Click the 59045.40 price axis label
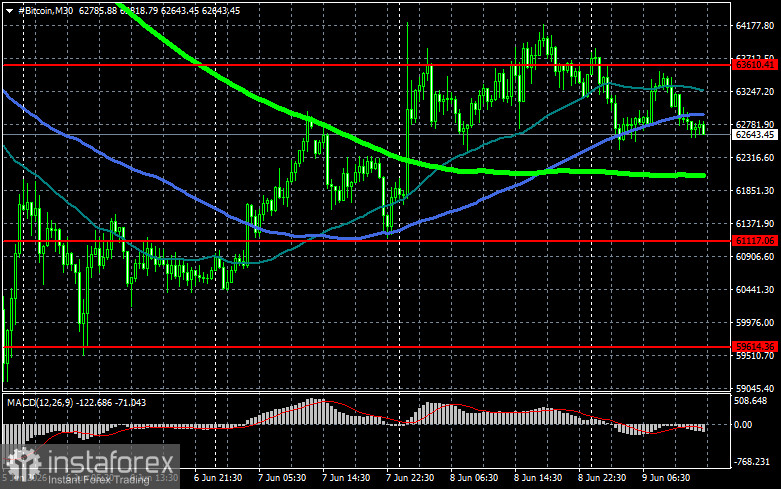This screenshot has width=781, height=489. (755, 388)
